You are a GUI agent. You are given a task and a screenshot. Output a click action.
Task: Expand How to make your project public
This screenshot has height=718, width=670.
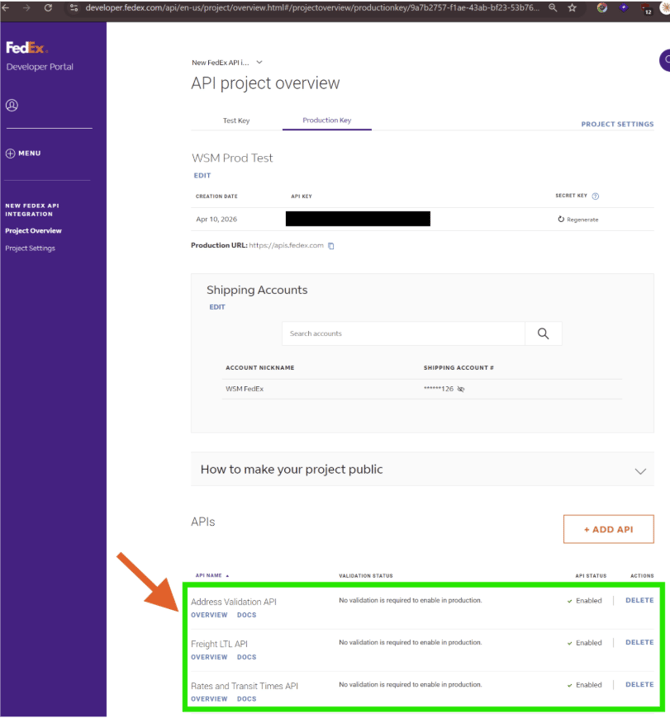coord(640,471)
